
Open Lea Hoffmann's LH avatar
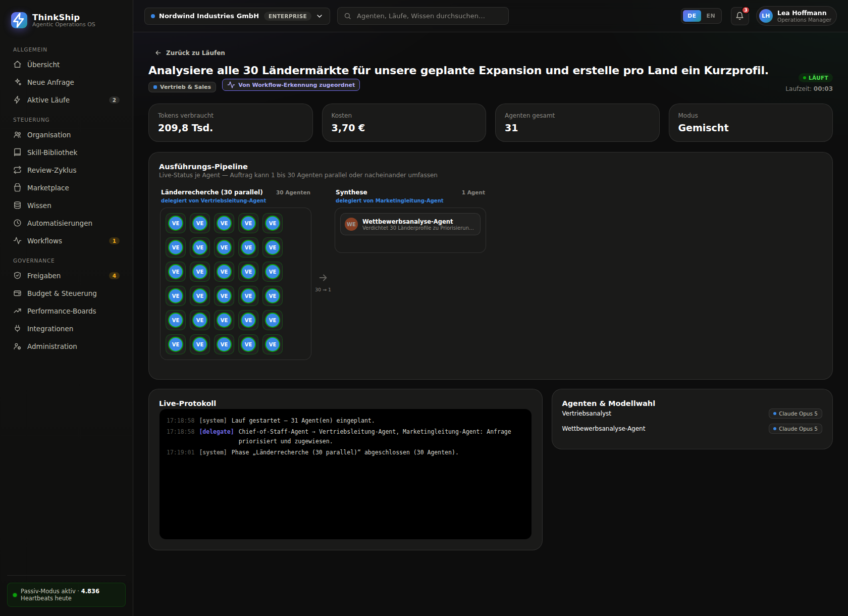coord(766,16)
